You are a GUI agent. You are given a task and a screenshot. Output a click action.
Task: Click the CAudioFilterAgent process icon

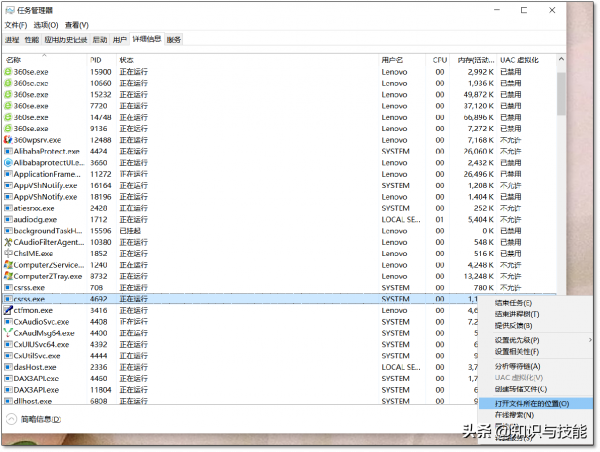(x=8, y=242)
